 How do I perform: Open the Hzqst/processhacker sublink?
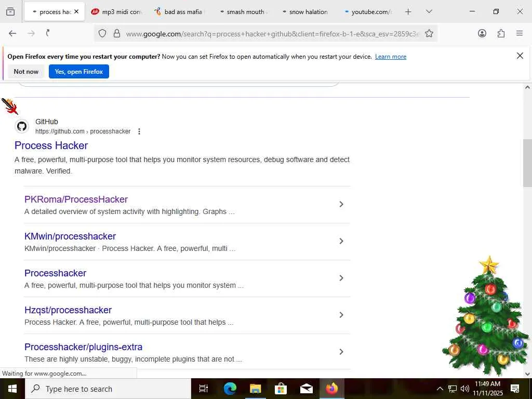pos(68,310)
